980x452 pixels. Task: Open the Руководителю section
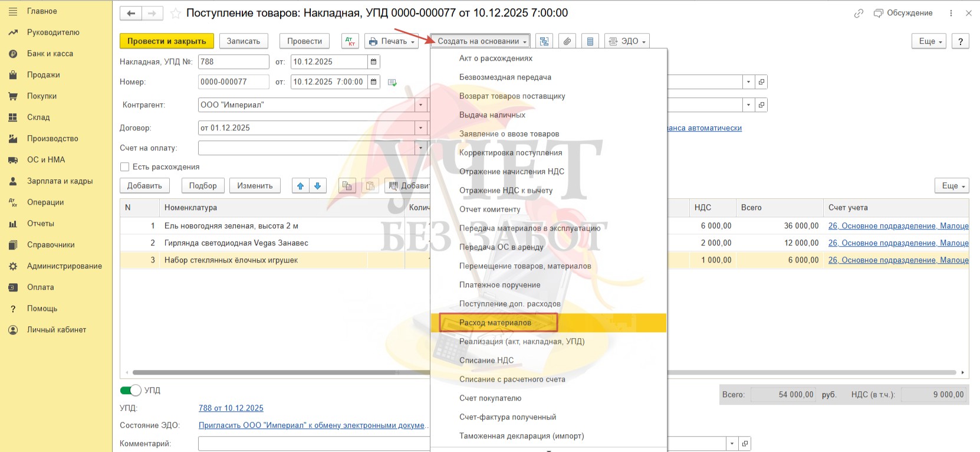click(x=53, y=32)
